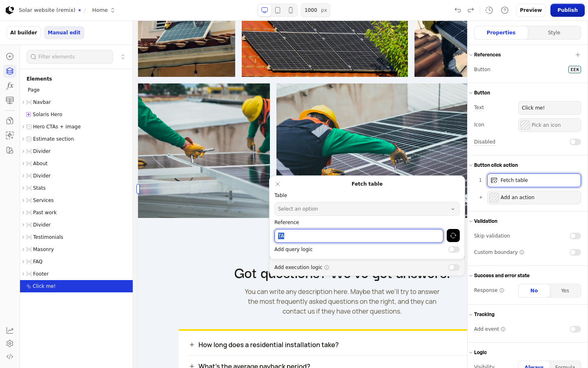Screen dimensions: 588x368
Task: Click the refresh reference icon button
Action: coord(453,236)
